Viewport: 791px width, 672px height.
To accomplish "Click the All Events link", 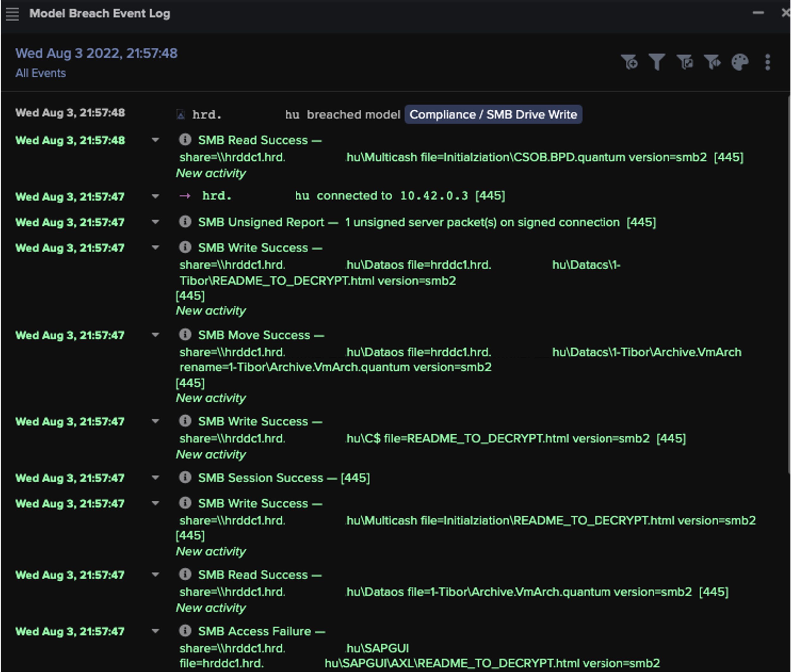I will [x=40, y=73].
